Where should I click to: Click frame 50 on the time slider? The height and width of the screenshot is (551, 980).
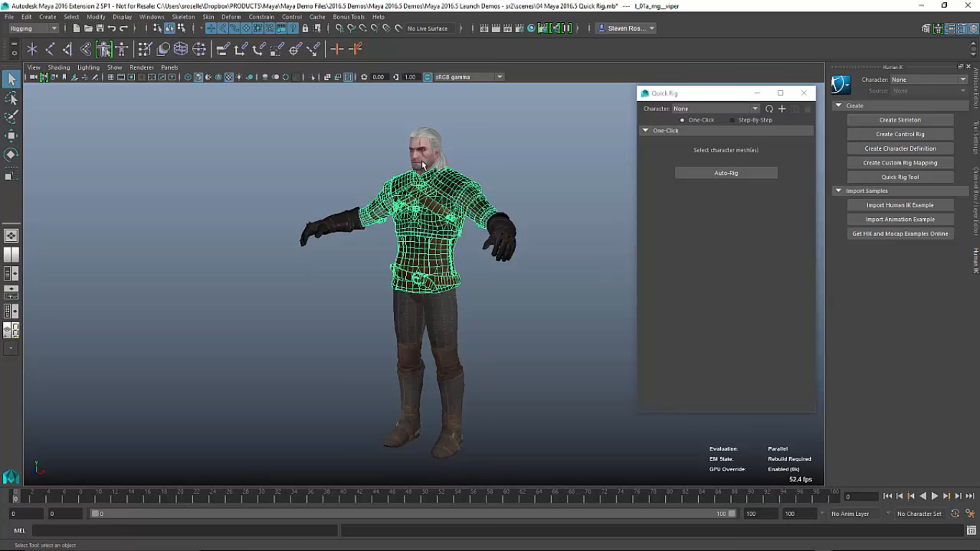(x=426, y=496)
